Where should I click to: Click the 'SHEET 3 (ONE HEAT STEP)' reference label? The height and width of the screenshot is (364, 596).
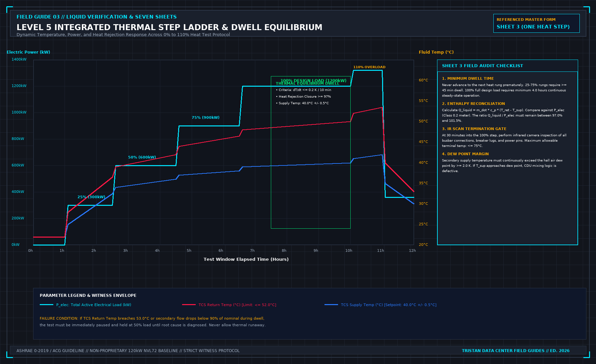point(533,27)
